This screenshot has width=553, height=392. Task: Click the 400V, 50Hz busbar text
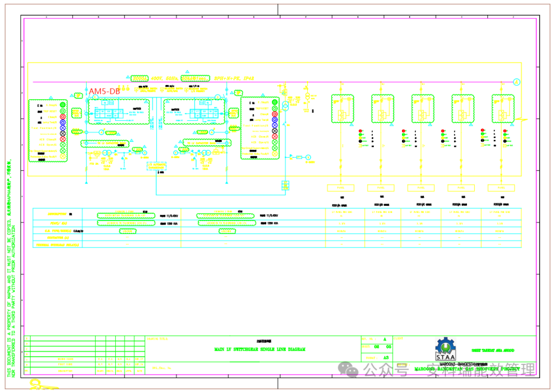tap(165, 78)
